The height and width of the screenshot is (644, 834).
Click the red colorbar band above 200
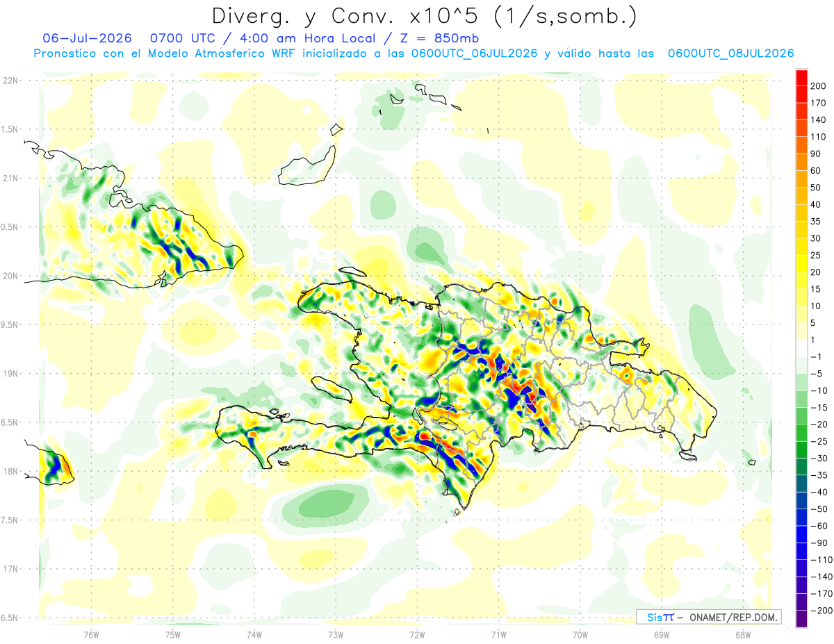pyautogui.click(x=801, y=77)
